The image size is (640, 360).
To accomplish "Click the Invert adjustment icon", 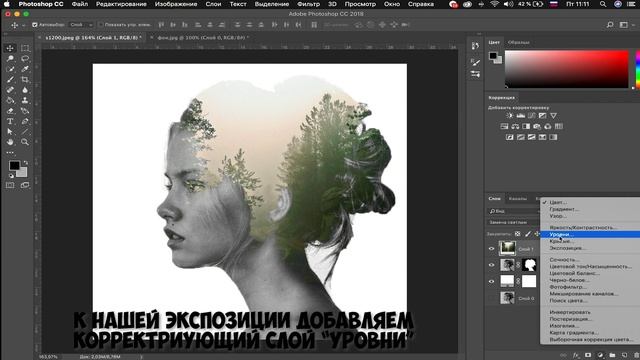I will coord(510,137).
